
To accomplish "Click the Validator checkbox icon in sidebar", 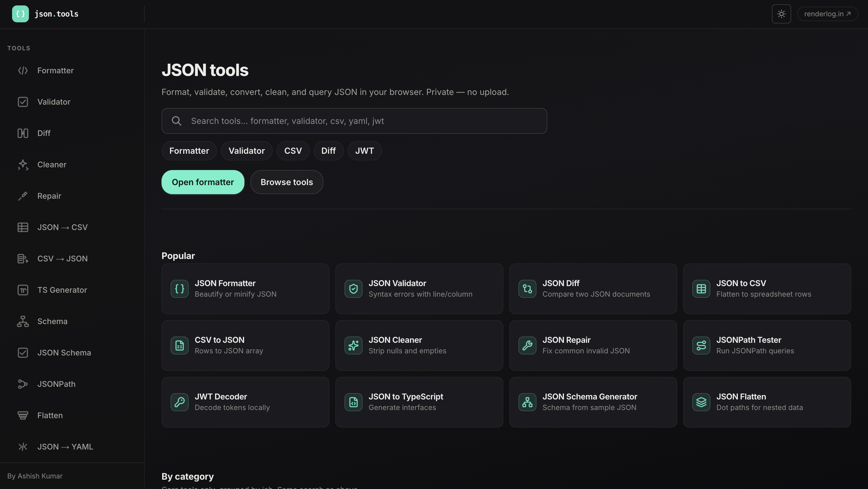I will coord(23,102).
